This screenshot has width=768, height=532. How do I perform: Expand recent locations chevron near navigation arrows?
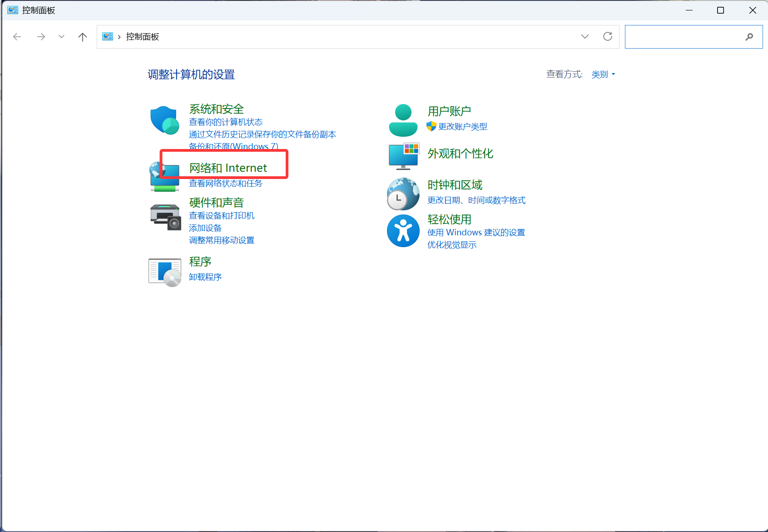coord(61,37)
